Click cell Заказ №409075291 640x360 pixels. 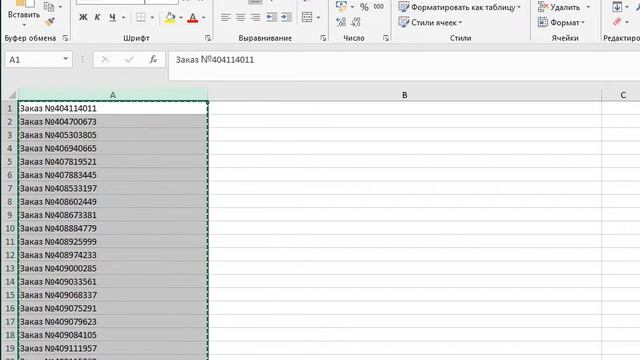(x=113, y=308)
